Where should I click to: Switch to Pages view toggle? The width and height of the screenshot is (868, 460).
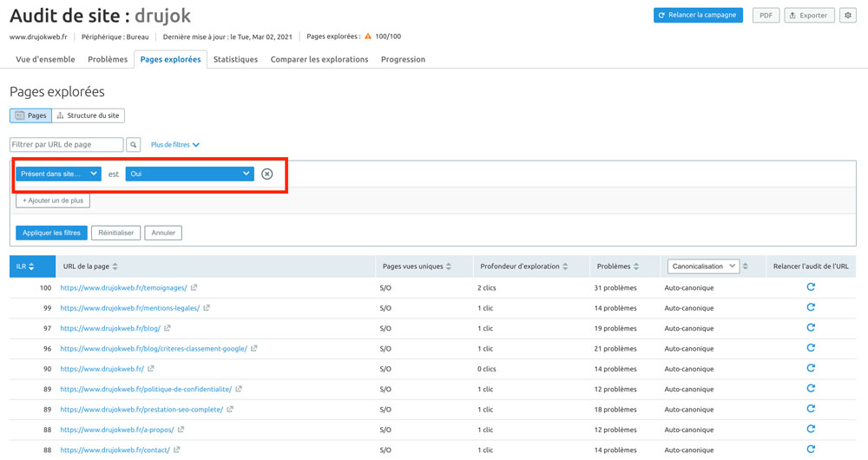pyautogui.click(x=31, y=115)
